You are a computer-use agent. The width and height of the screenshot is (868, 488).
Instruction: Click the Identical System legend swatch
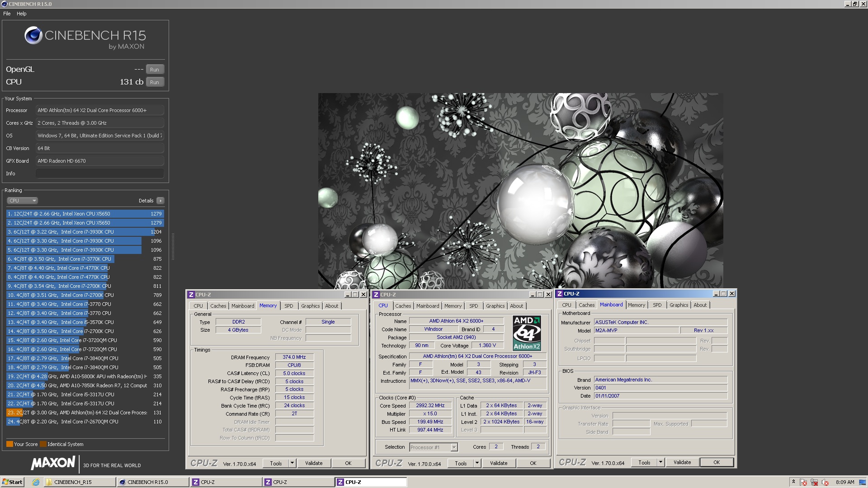(43, 444)
